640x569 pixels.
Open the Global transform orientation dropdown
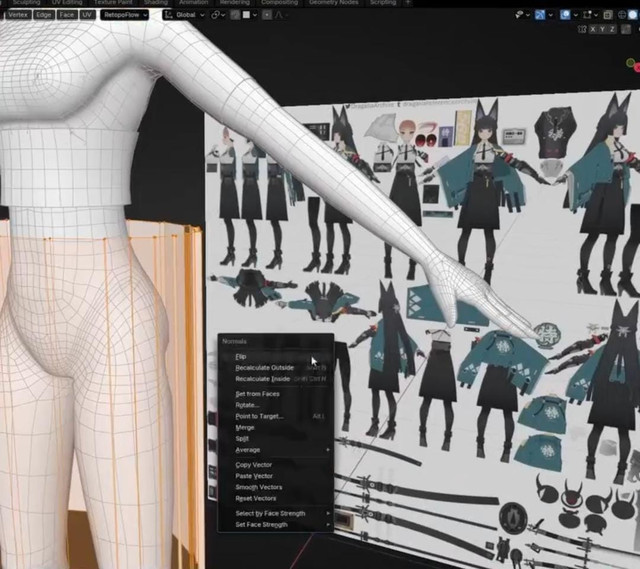(x=184, y=15)
